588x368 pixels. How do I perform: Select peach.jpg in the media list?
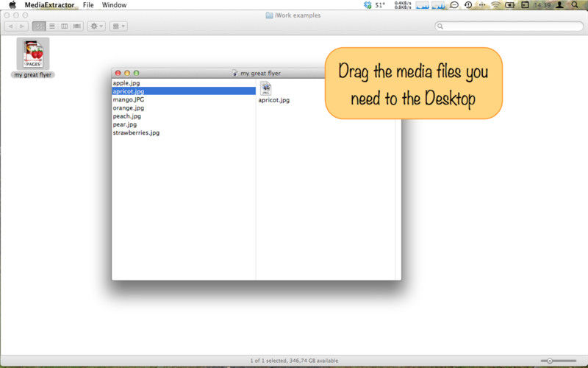[184, 116]
